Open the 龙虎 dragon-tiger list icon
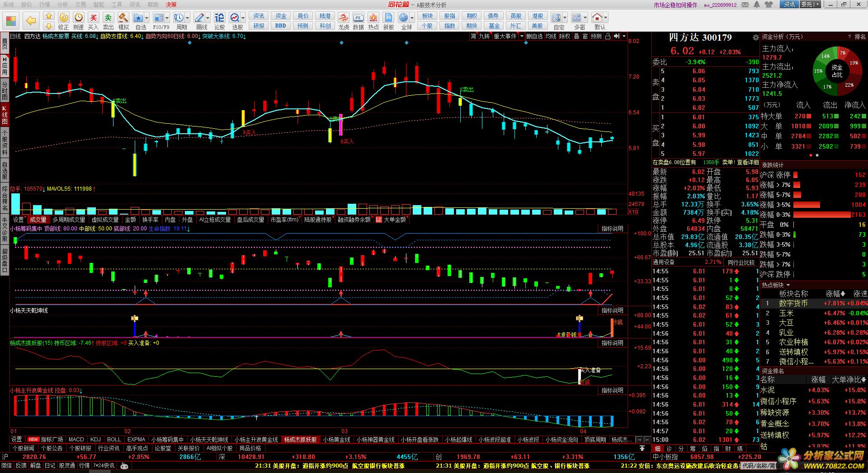Viewport: 868px width, 473px height. [344, 18]
